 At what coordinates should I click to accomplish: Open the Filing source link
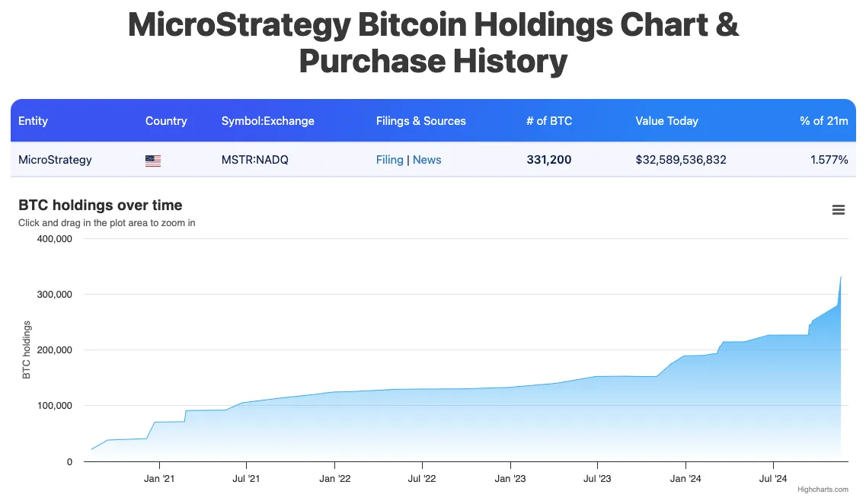point(389,160)
